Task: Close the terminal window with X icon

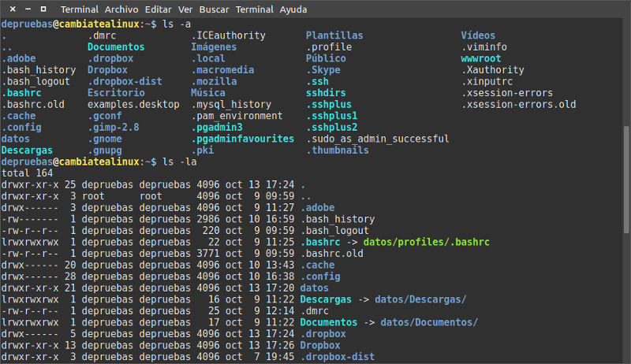Action: 13,9
